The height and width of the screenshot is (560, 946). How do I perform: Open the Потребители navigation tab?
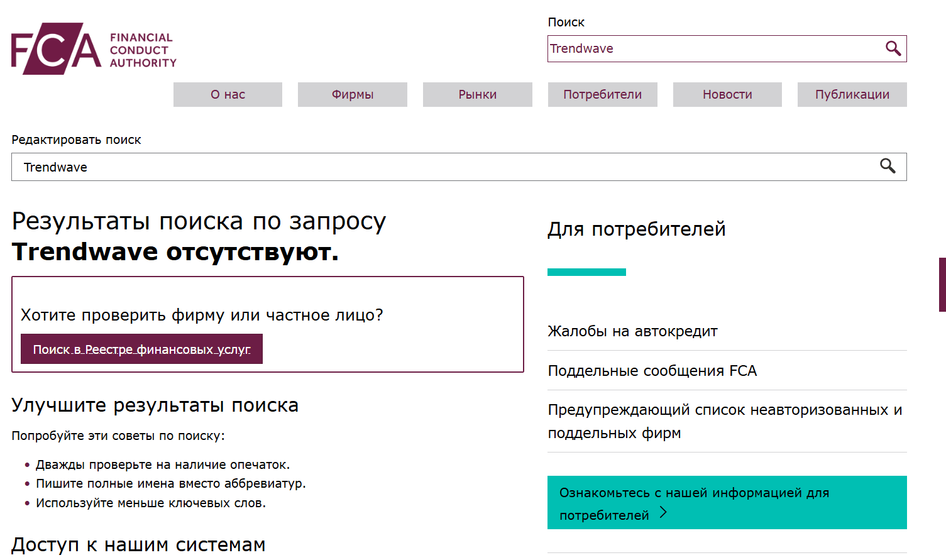(x=602, y=94)
